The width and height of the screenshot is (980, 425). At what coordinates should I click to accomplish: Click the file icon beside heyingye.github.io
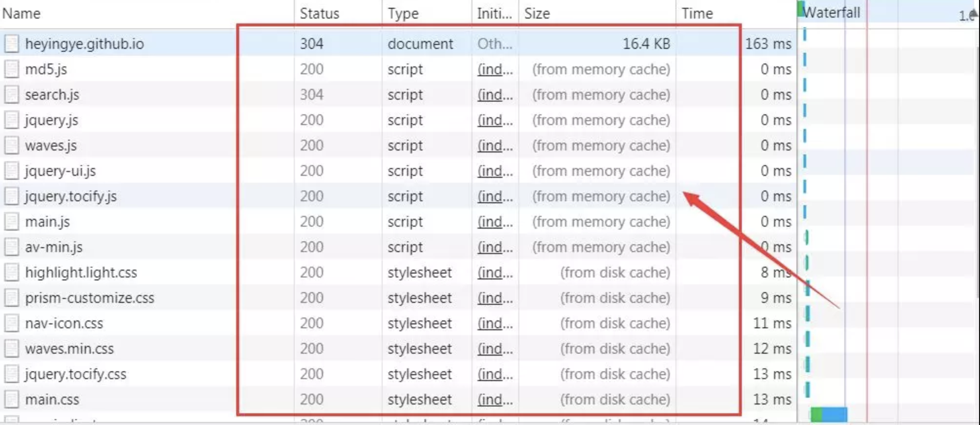[12, 44]
